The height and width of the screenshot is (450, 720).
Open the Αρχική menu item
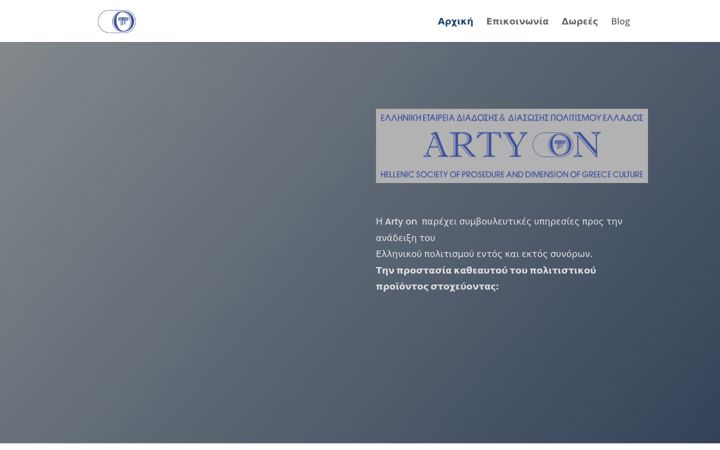(455, 21)
